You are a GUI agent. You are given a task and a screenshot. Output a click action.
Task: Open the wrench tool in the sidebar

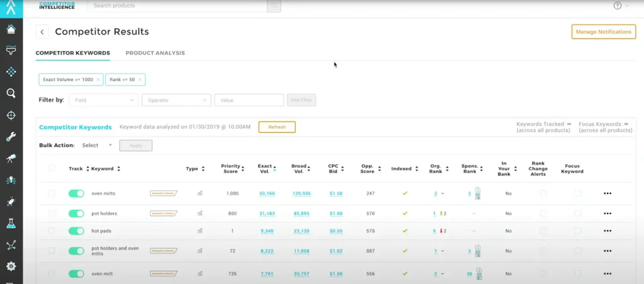(x=11, y=137)
